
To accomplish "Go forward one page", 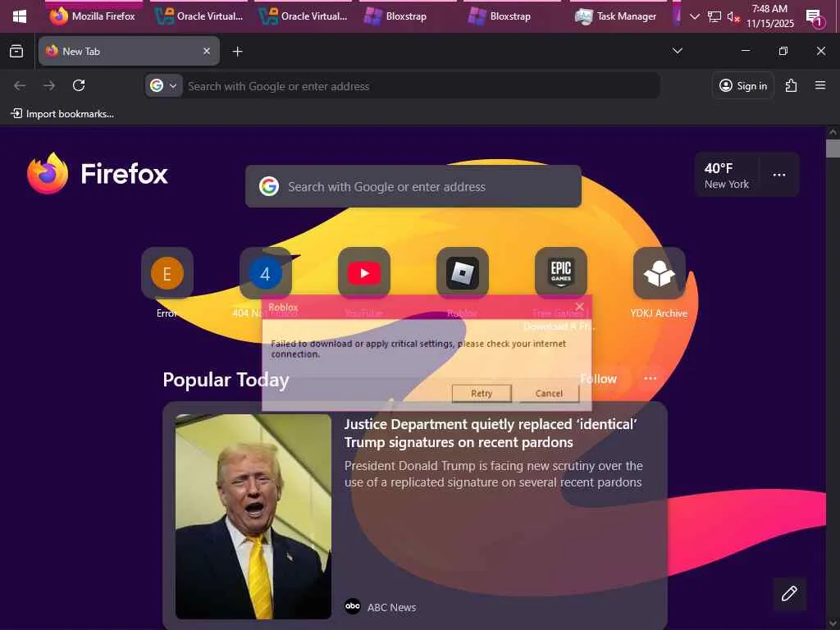I will pyautogui.click(x=49, y=85).
